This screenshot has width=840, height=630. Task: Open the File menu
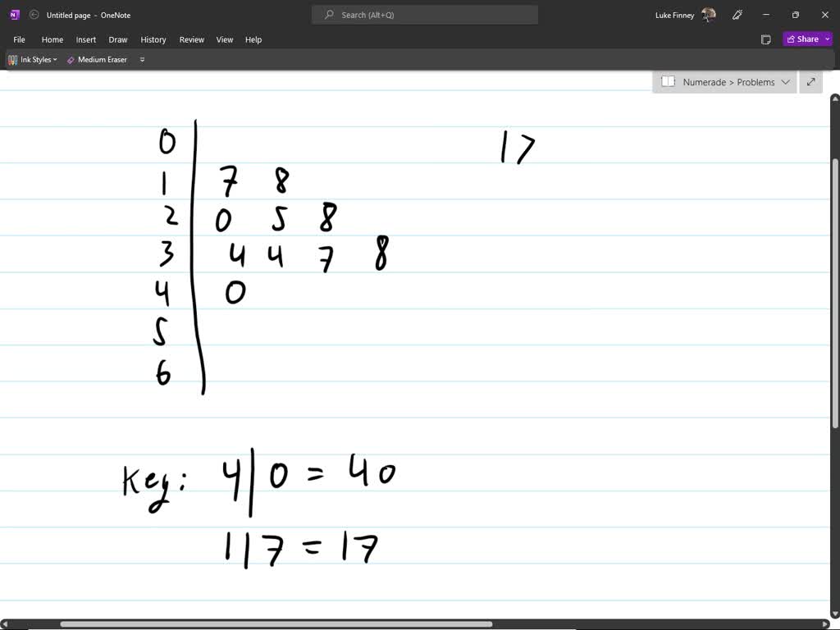pos(20,39)
